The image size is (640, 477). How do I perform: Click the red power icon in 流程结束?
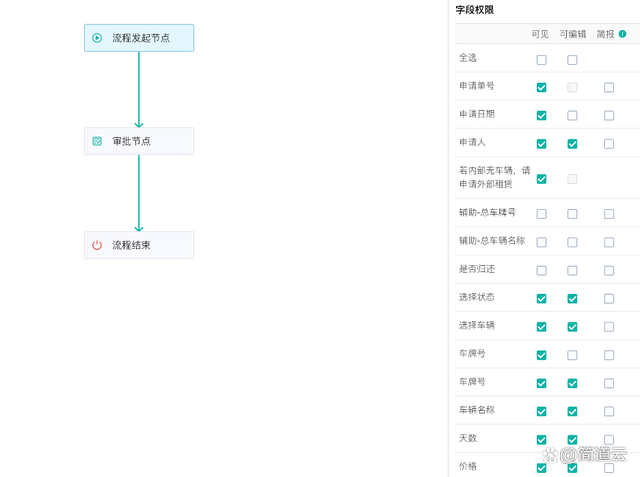tap(97, 245)
